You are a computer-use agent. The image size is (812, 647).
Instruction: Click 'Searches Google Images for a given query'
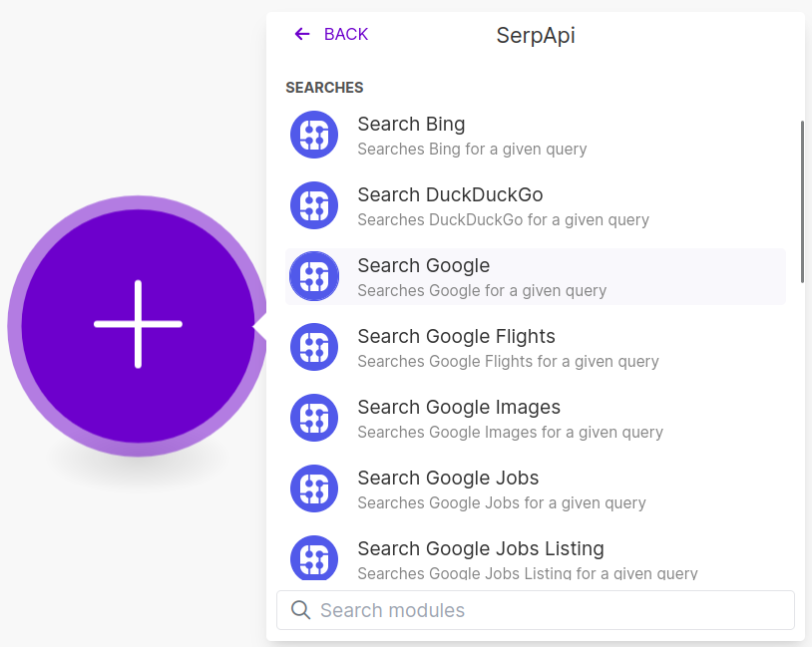pos(510,433)
